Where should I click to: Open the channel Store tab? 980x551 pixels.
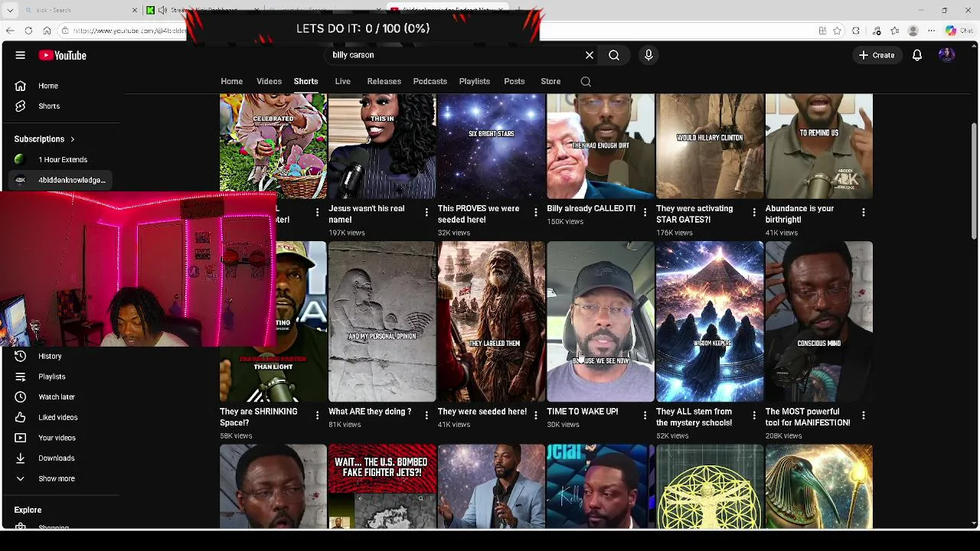(x=550, y=81)
